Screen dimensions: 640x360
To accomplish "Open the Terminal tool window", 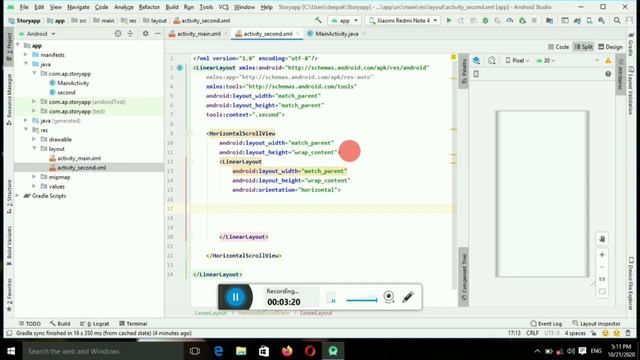I will (133, 323).
